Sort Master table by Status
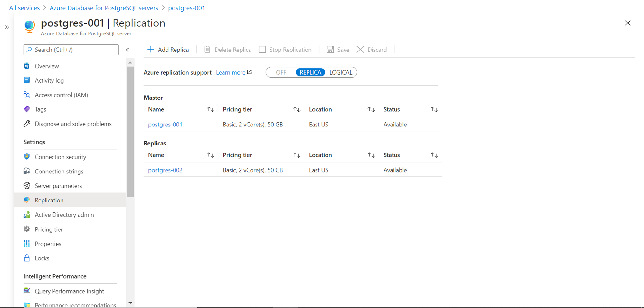The width and height of the screenshot is (644, 308). point(434,109)
